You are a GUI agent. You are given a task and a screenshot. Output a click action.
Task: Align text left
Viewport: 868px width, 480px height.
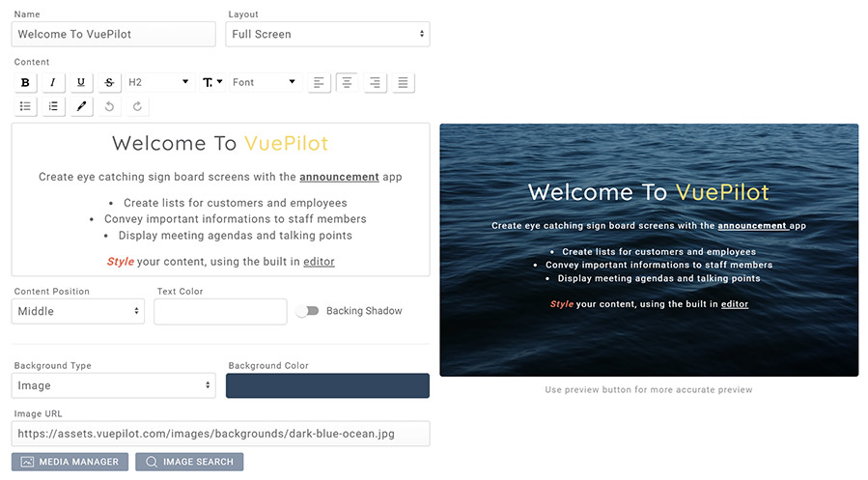(x=319, y=82)
